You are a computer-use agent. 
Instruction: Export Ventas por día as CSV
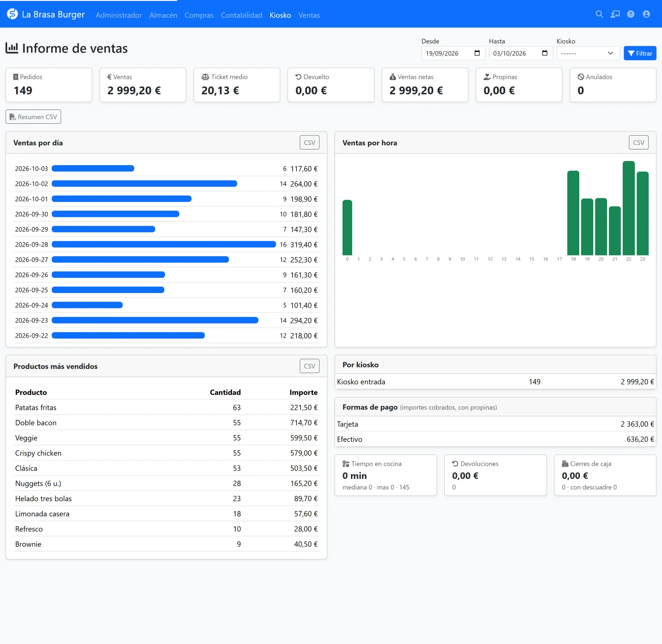(309, 142)
